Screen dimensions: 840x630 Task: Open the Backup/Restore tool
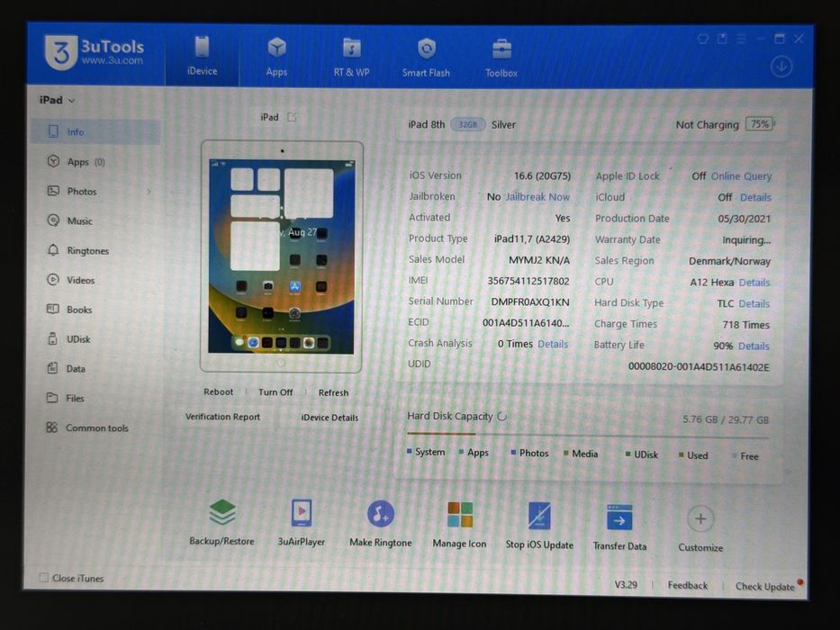click(221, 522)
